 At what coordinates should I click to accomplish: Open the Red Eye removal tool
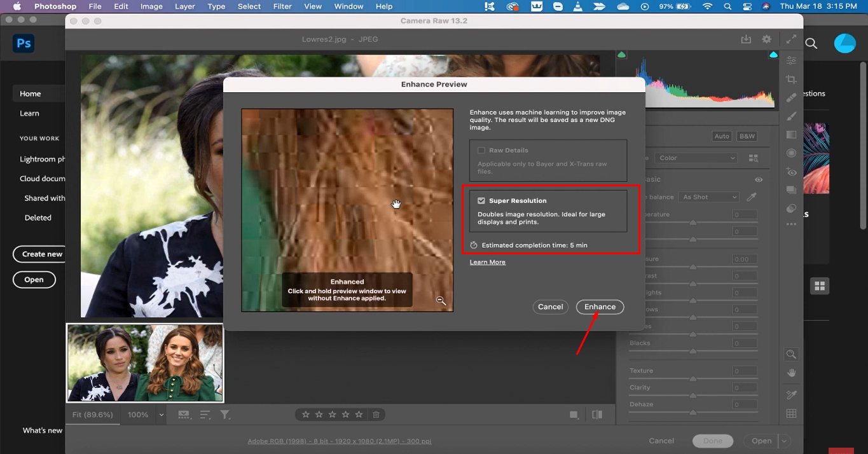tap(791, 171)
